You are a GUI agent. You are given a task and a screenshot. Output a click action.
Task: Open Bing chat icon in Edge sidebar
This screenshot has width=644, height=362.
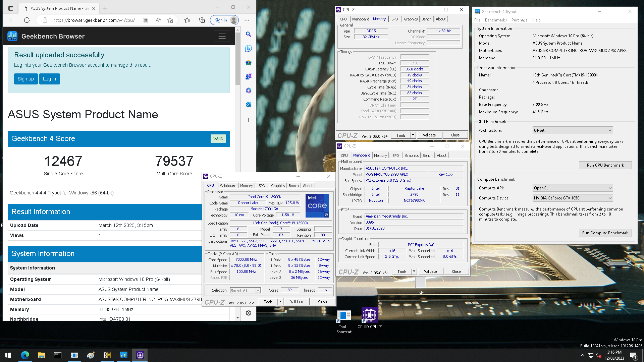pyautogui.click(x=248, y=48)
